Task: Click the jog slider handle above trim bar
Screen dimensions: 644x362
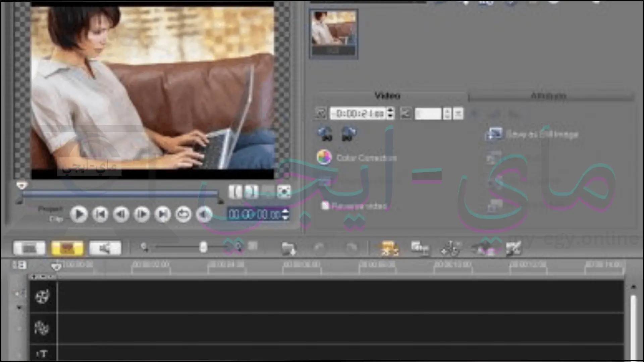Action: 22,185
